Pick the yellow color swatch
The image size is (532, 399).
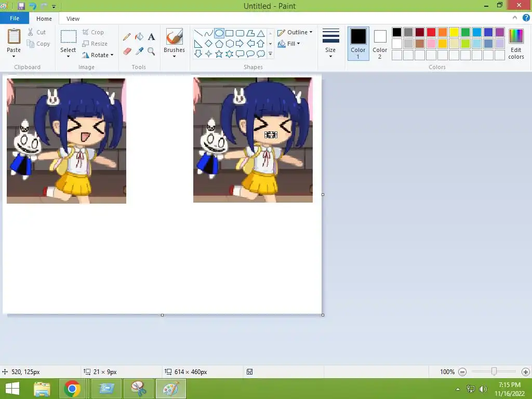(x=454, y=32)
